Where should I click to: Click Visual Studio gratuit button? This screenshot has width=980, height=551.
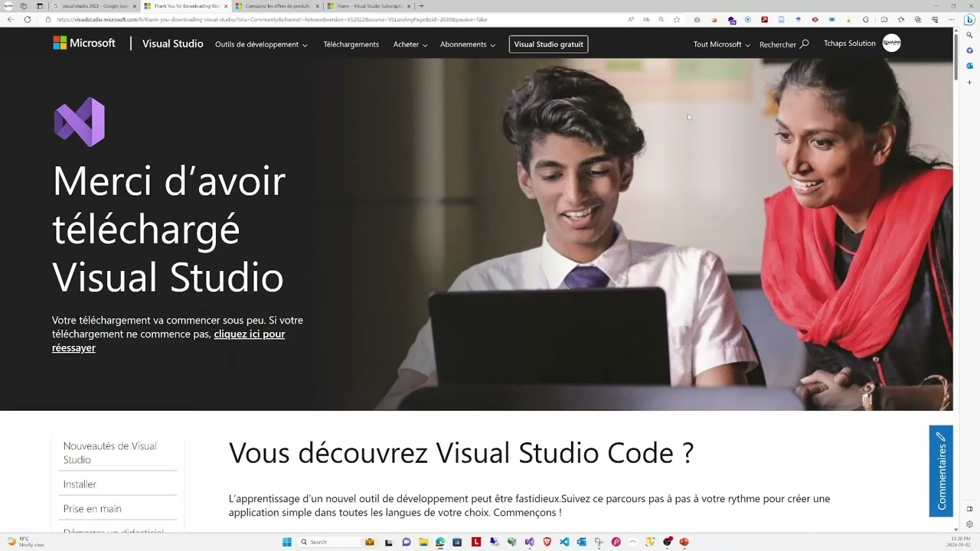click(x=548, y=44)
